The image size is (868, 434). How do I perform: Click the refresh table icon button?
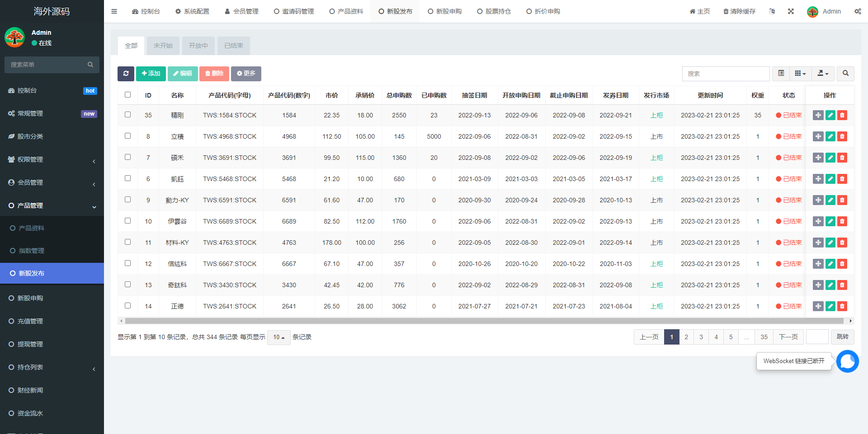[x=126, y=74]
